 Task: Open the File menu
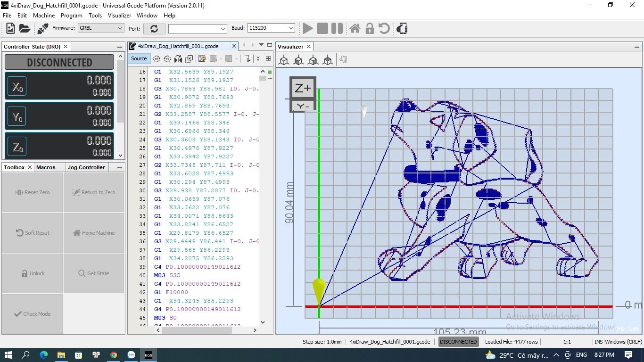7,16
